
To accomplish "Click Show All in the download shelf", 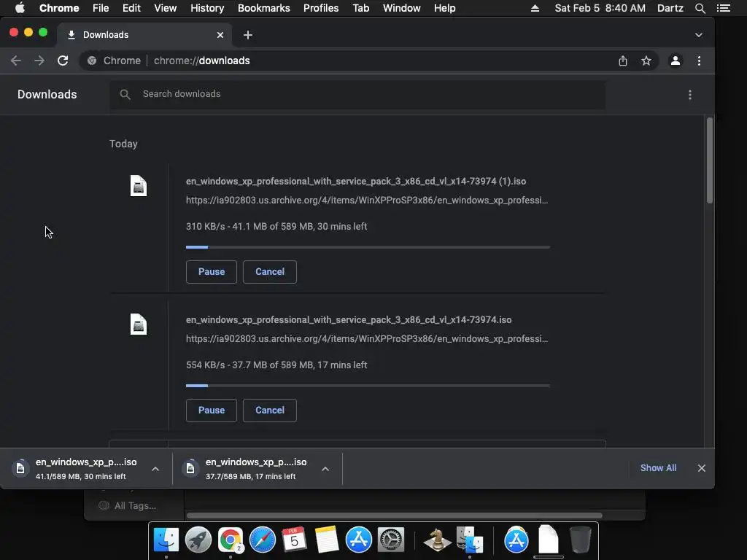I will click(658, 468).
